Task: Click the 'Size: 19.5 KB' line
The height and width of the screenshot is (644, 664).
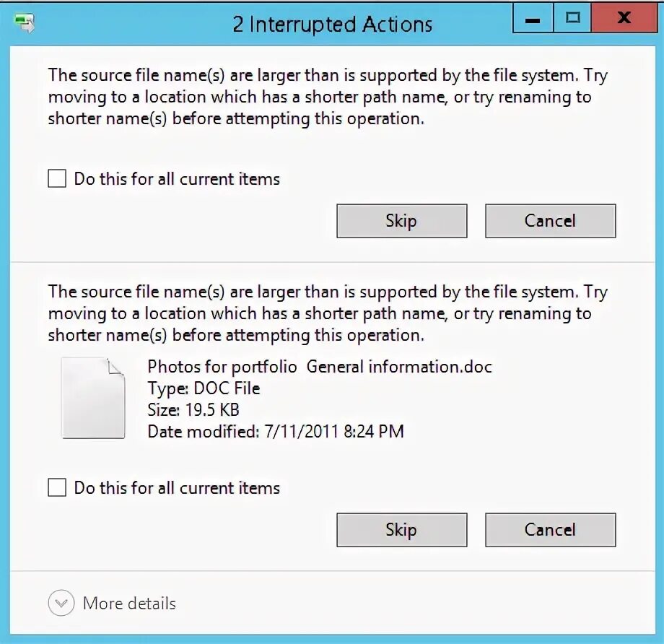Action: click(193, 409)
